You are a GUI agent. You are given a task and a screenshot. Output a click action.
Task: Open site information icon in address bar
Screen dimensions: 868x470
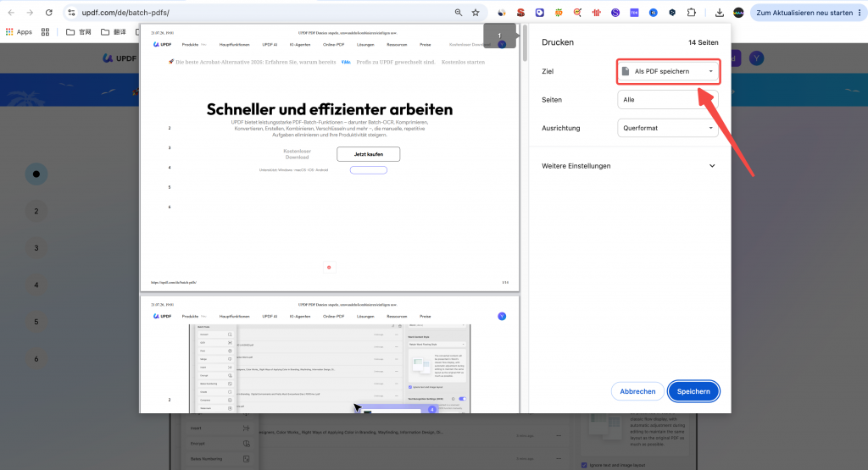[71, 12]
